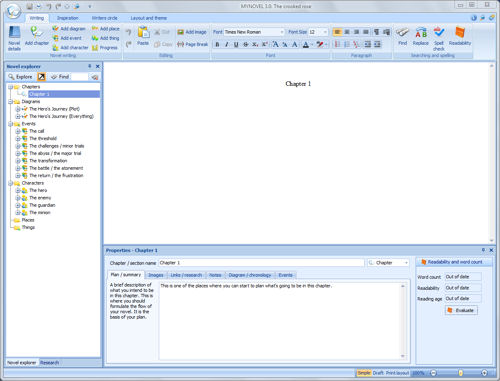Switch to the Inspiration ribbon tab
The height and width of the screenshot is (381, 500).
tap(68, 18)
